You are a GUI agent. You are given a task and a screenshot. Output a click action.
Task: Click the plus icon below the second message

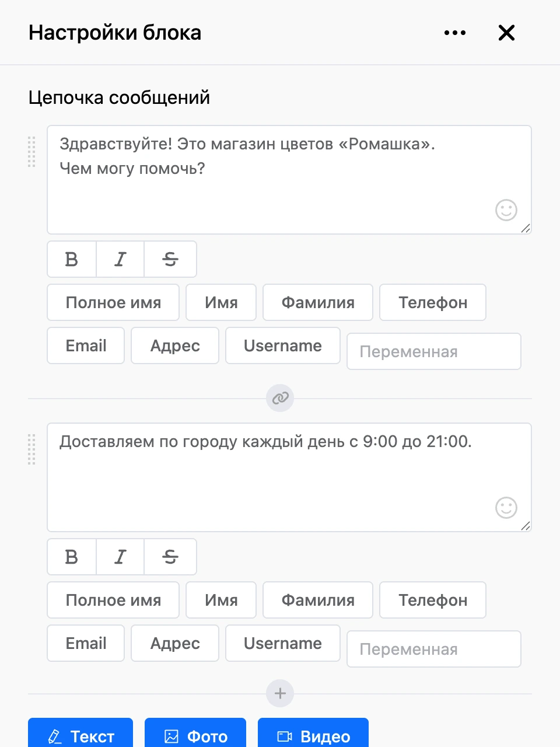pyautogui.click(x=280, y=693)
